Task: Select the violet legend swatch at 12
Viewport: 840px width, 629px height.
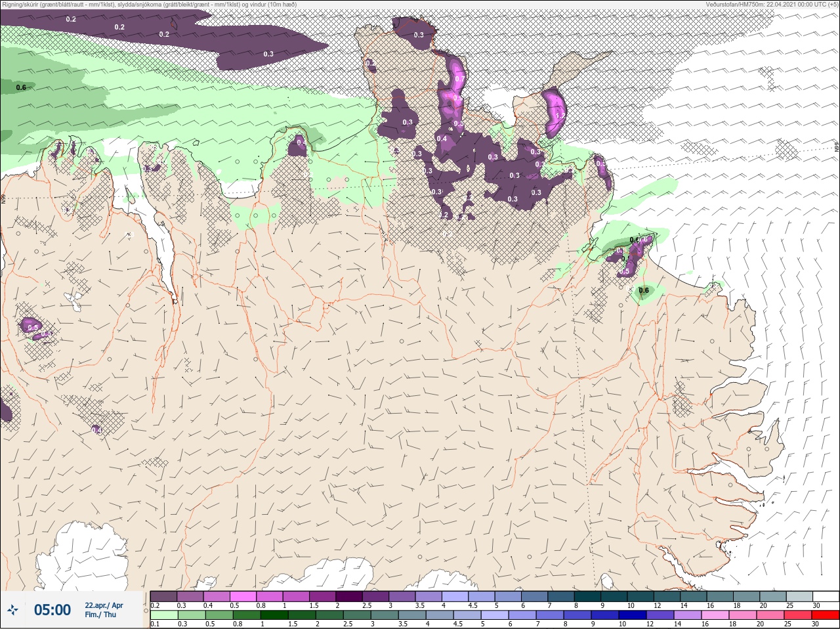Action: click(660, 615)
